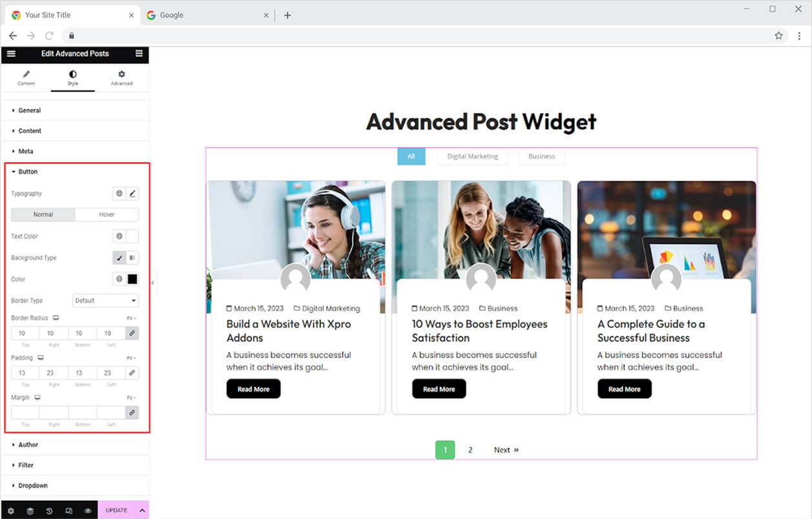This screenshot has height=519, width=812.
Task: Open the Border Type dropdown
Action: coord(105,300)
